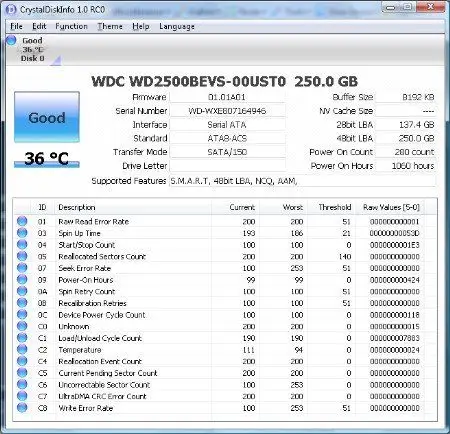Click the big Good health status button
Viewport: 450px width, 434px height.
coord(47,117)
